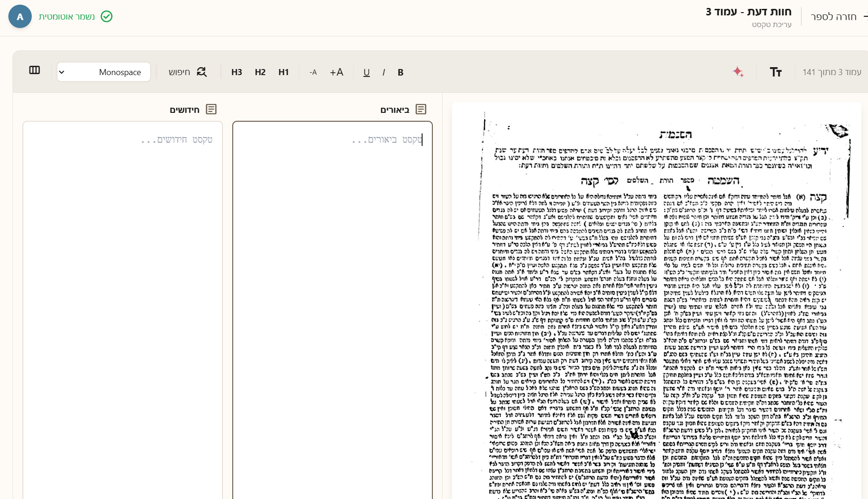Click the text size Tt icon
Viewport: 868px width, 499px height.
775,72
